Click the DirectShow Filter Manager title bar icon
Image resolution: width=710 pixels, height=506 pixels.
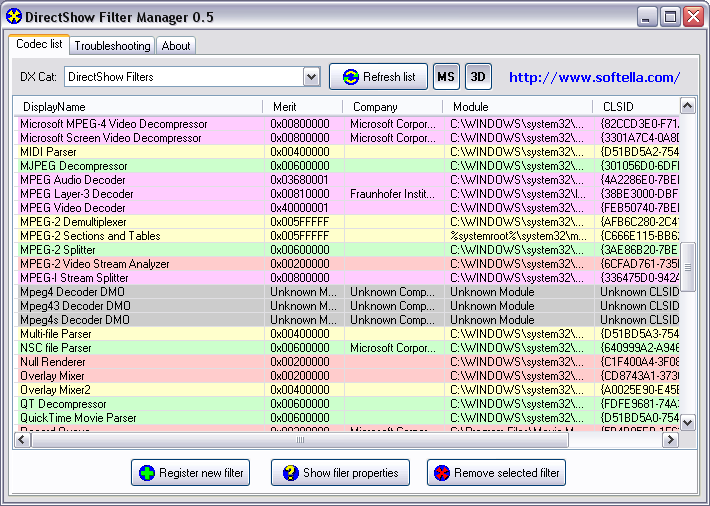point(14,17)
